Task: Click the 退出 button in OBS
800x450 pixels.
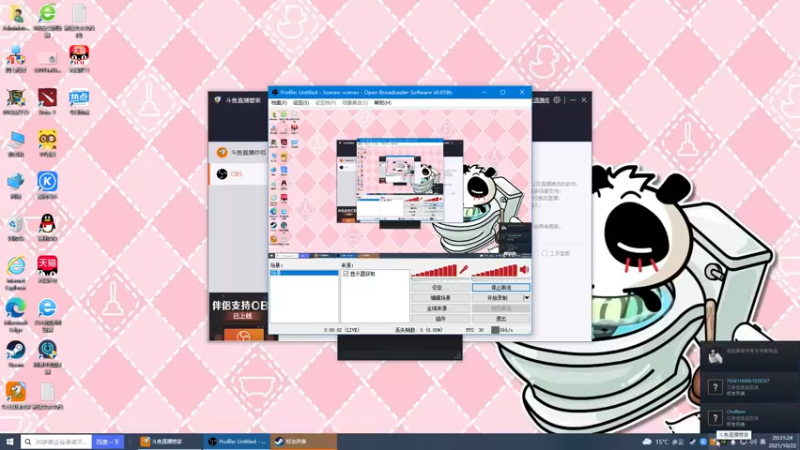Action: pyautogui.click(x=501, y=318)
